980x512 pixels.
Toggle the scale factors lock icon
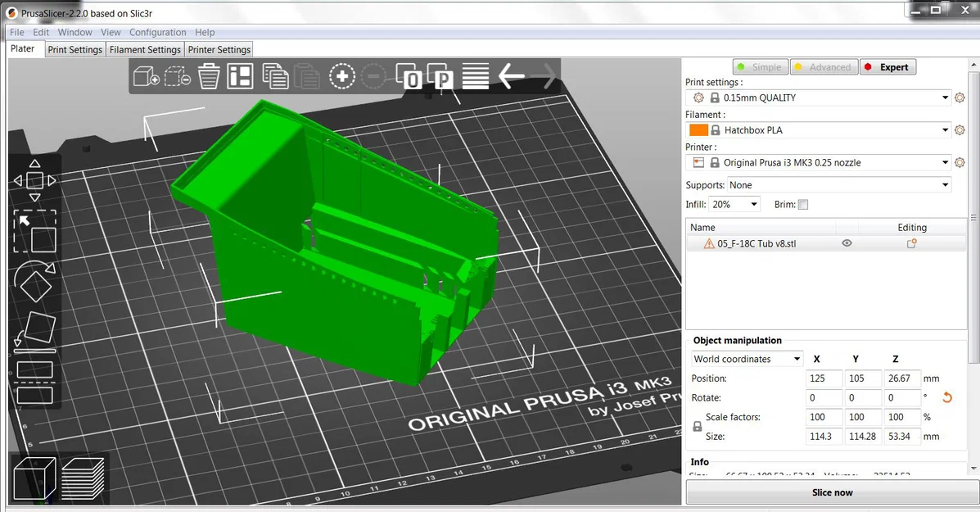click(698, 426)
